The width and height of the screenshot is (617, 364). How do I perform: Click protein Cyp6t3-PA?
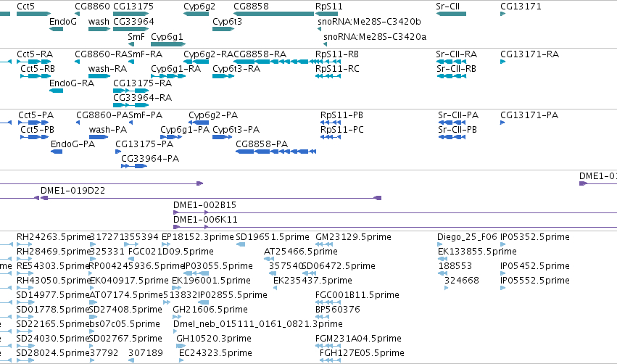[x=223, y=137]
